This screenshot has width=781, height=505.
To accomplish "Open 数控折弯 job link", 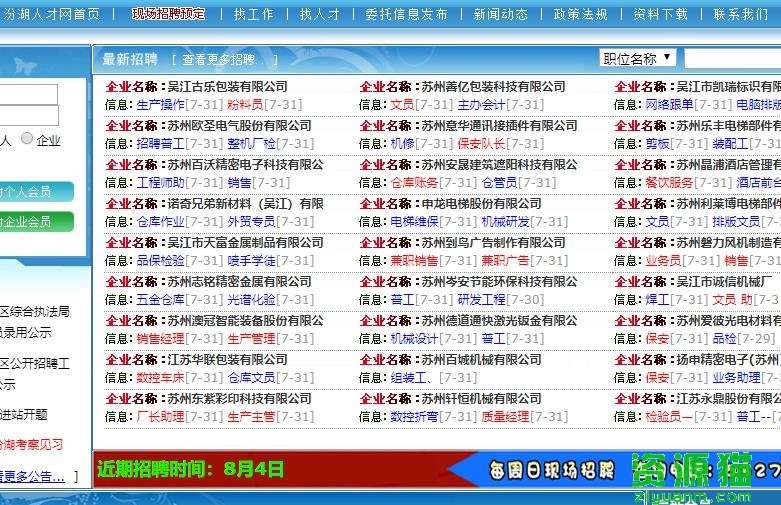I will pyautogui.click(x=414, y=416).
